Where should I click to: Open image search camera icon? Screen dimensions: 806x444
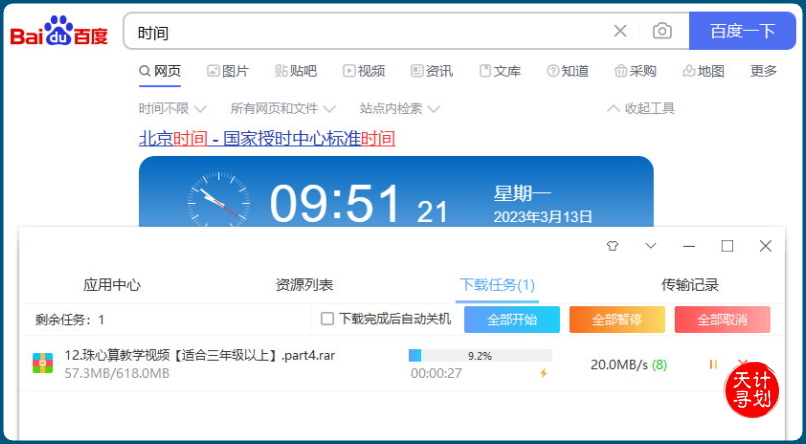click(662, 31)
